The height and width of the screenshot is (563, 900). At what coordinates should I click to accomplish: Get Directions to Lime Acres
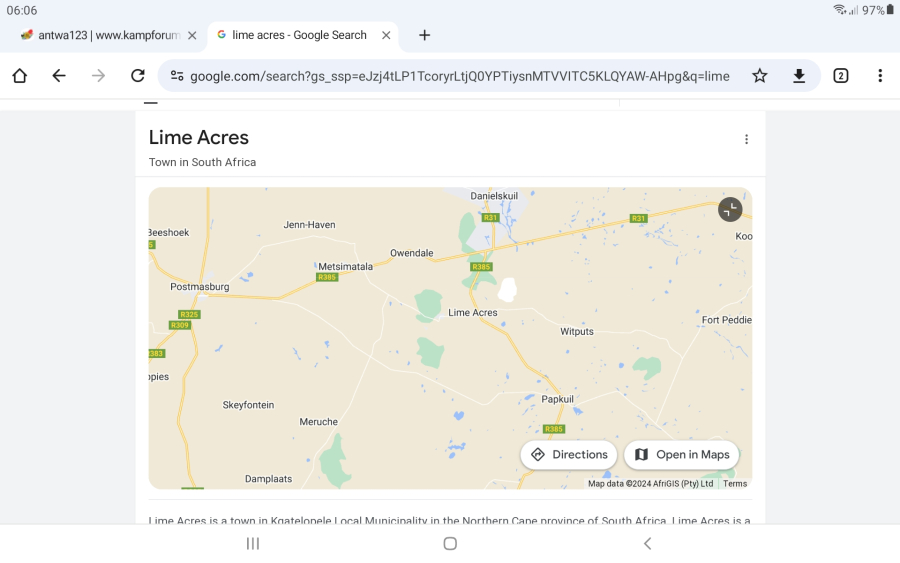click(x=569, y=455)
